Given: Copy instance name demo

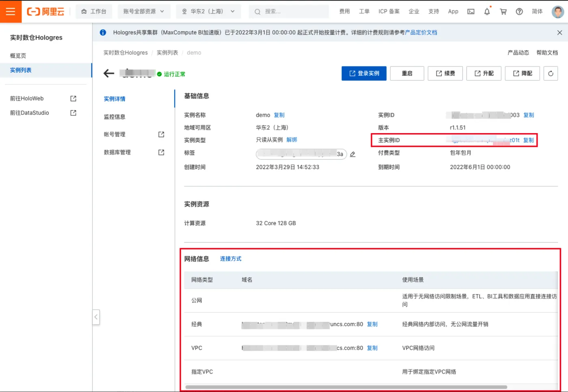Looking at the screenshot, I should click(x=279, y=115).
